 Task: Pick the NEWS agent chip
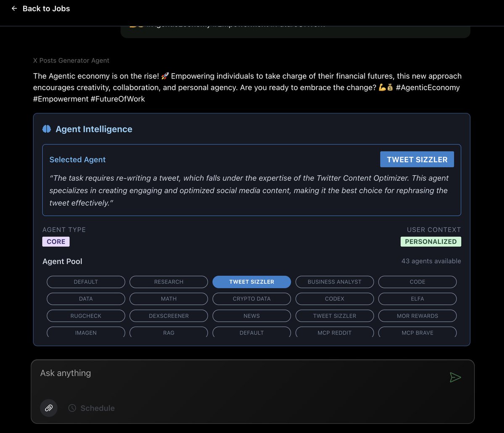252,316
